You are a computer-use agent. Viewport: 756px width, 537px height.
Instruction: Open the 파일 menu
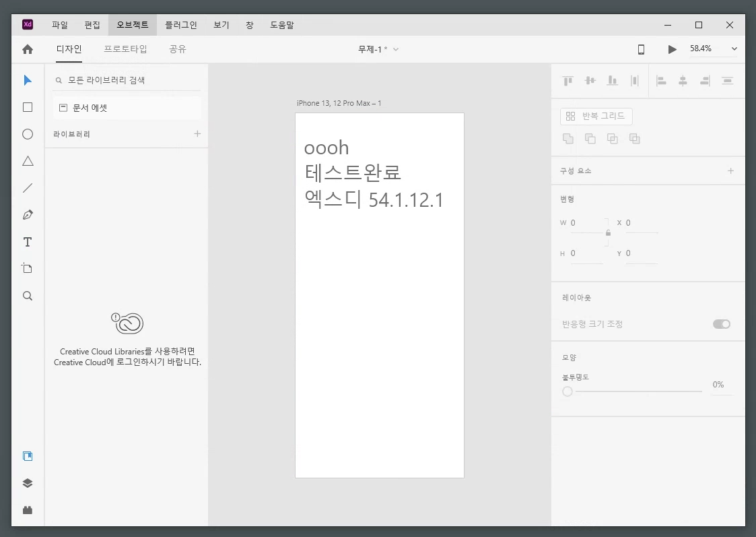coord(60,25)
